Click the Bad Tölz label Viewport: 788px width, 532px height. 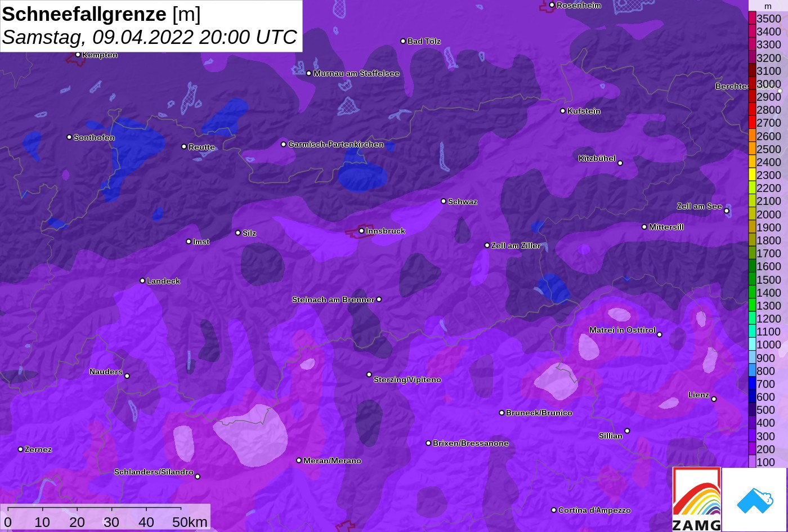(424, 41)
